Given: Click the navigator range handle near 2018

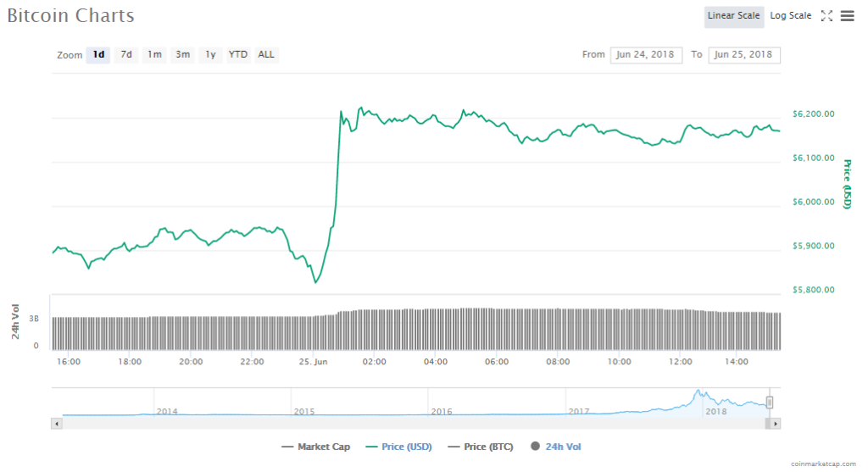Looking at the screenshot, I should pyautogui.click(x=770, y=402).
